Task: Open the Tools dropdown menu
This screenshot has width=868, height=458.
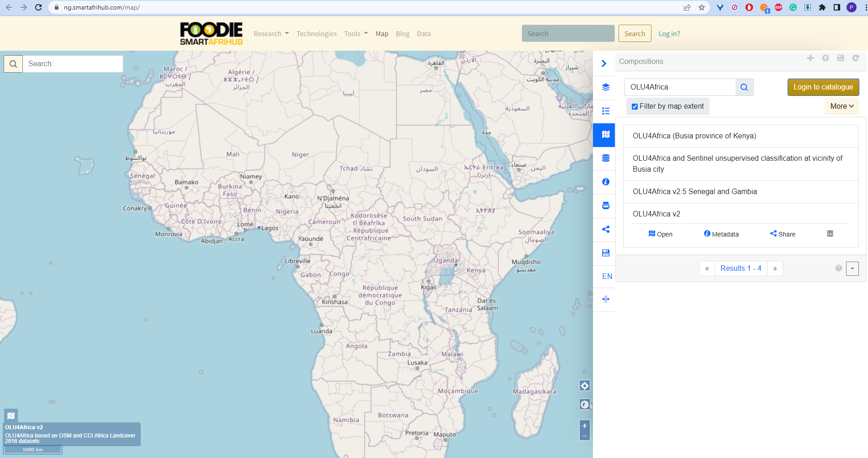Action: point(356,34)
